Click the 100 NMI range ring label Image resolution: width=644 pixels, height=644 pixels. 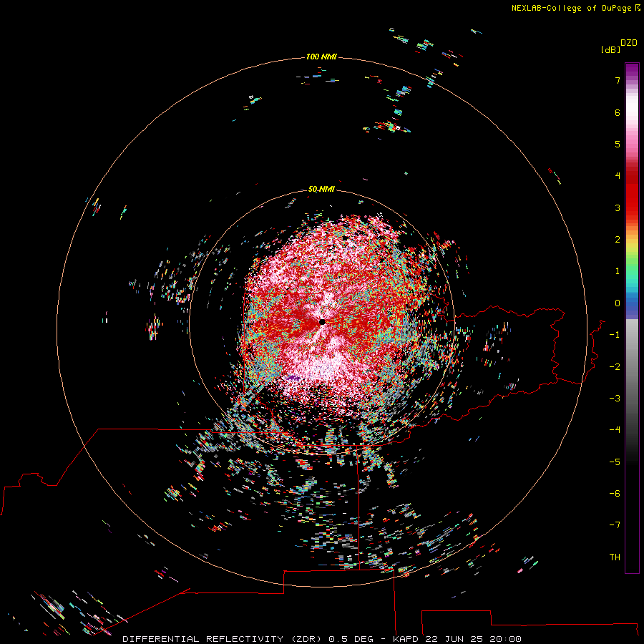321,57
